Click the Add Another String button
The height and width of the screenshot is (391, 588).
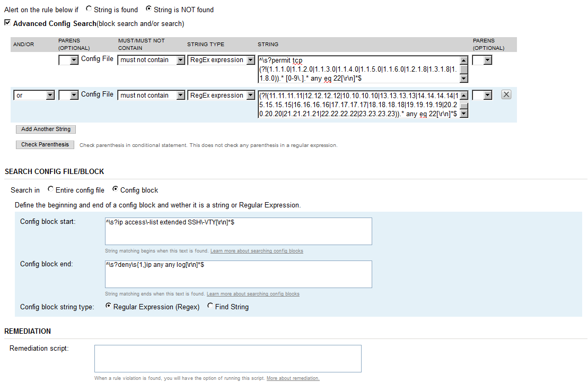point(46,129)
